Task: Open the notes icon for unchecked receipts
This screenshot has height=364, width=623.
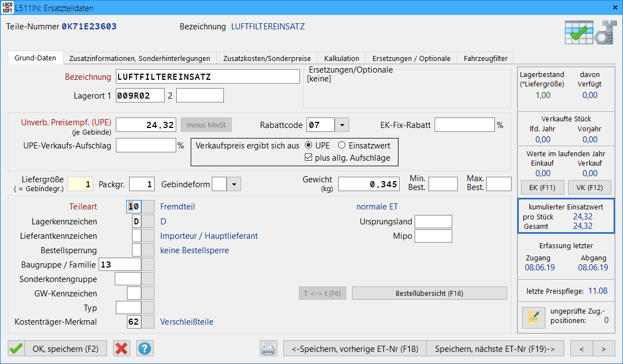Action: [533, 317]
